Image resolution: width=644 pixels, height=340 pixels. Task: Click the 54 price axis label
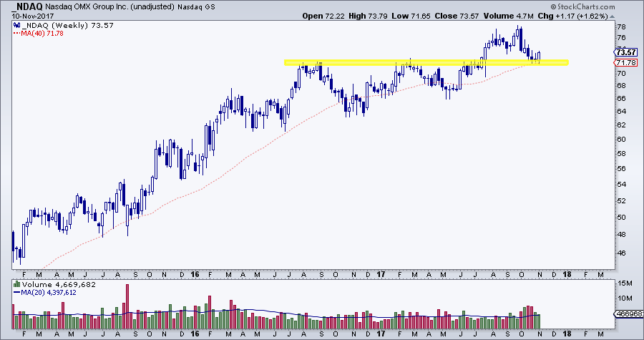pyautogui.click(x=621, y=184)
